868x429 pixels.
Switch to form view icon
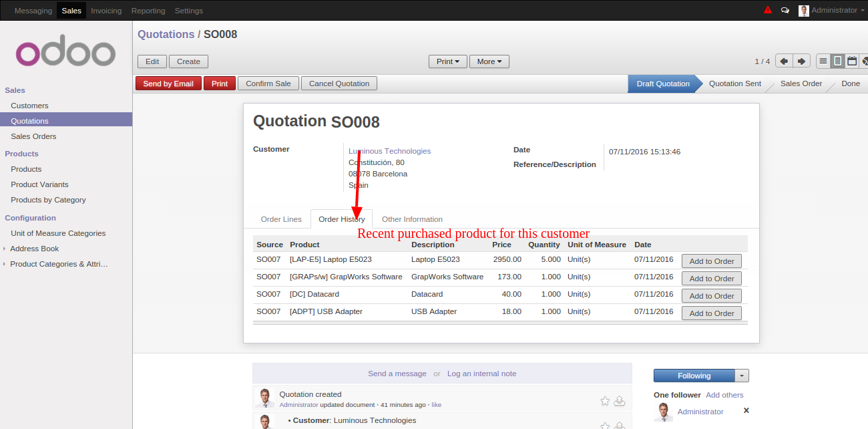tap(837, 61)
